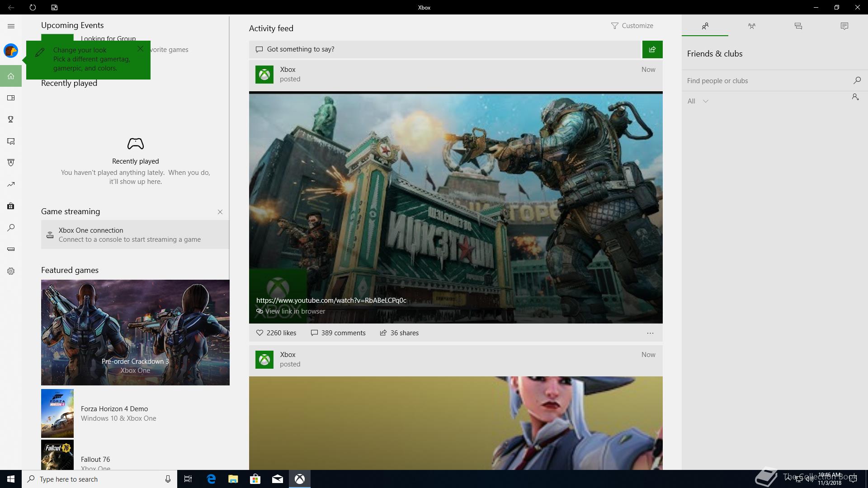Open Microsoft Store icon on taskbar
This screenshot has height=488, width=868.
[255, 479]
